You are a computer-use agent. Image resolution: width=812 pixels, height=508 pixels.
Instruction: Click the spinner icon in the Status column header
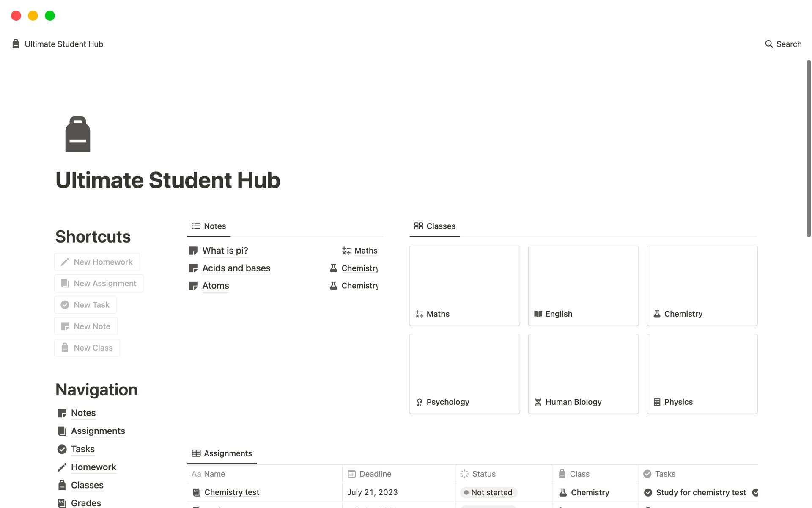465,474
